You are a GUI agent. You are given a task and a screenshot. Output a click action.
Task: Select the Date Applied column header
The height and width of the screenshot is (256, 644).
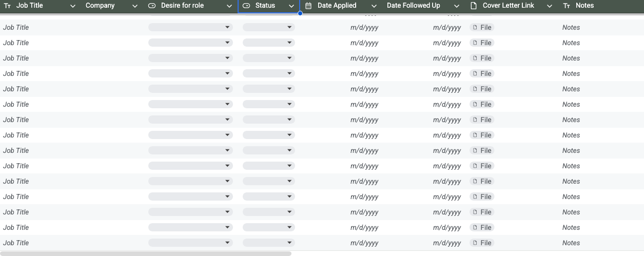click(337, 6)
